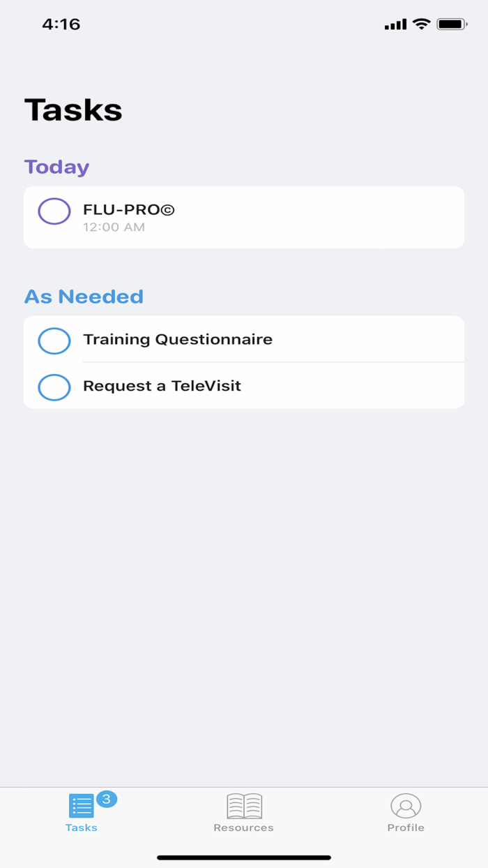The width and height of the screenshot is (488, 868).
Task: Tap the Profile person icon
Action: [x=406, y=806]
